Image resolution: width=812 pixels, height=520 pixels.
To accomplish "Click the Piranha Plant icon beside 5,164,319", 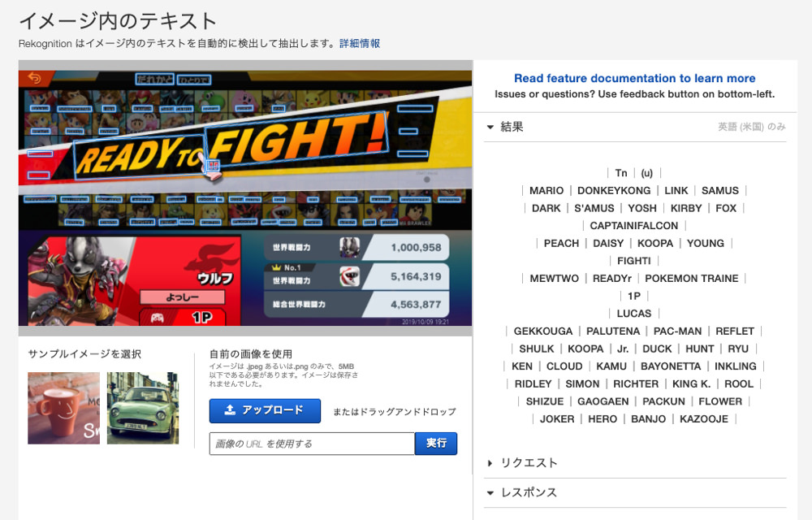I will (x=350, y=277).
